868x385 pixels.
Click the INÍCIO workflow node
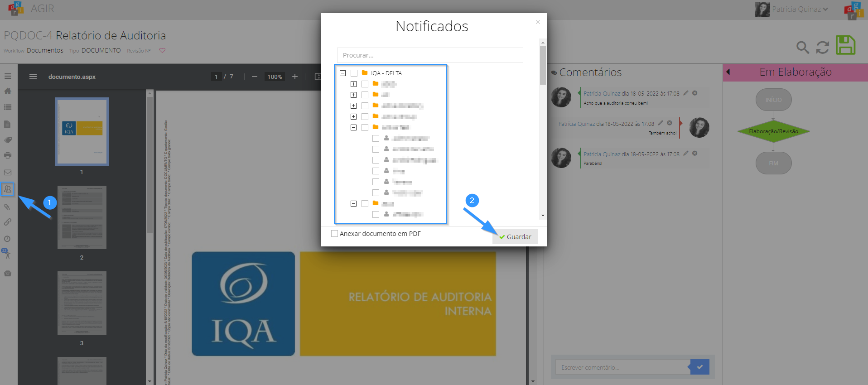tap(773, 100)
